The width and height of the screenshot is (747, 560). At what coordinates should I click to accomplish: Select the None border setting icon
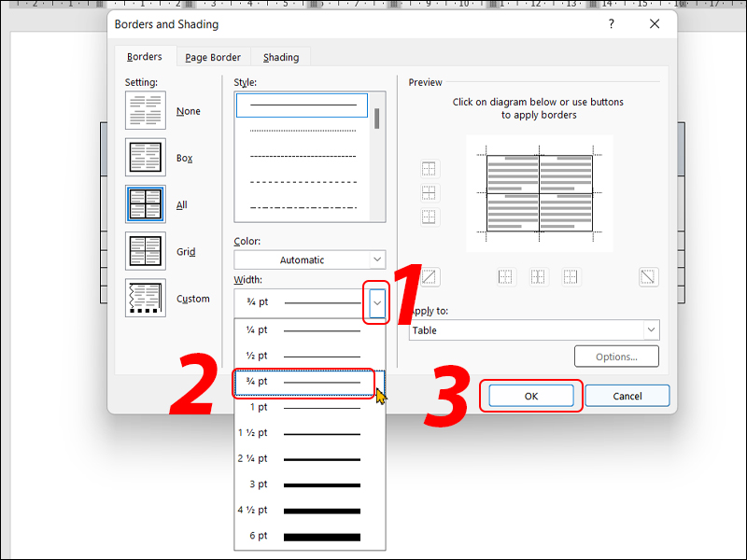(x=146, y=111)
